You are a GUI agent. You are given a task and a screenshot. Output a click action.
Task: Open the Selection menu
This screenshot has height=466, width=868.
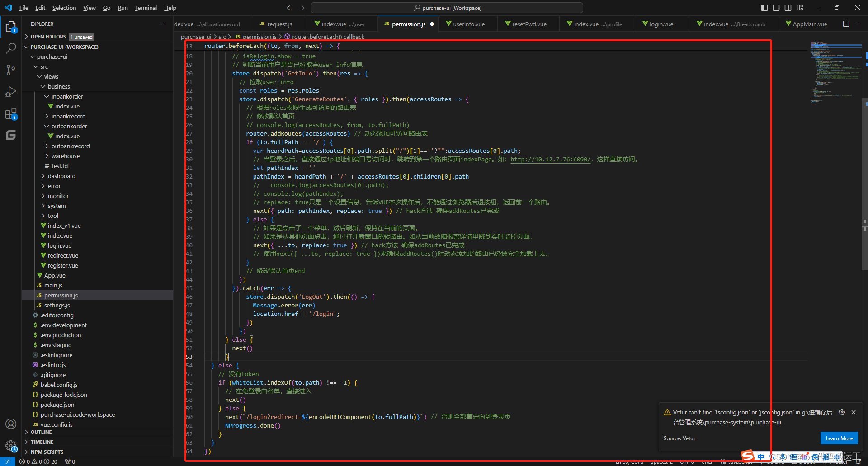pyautogui.click(x=64, y=8)
